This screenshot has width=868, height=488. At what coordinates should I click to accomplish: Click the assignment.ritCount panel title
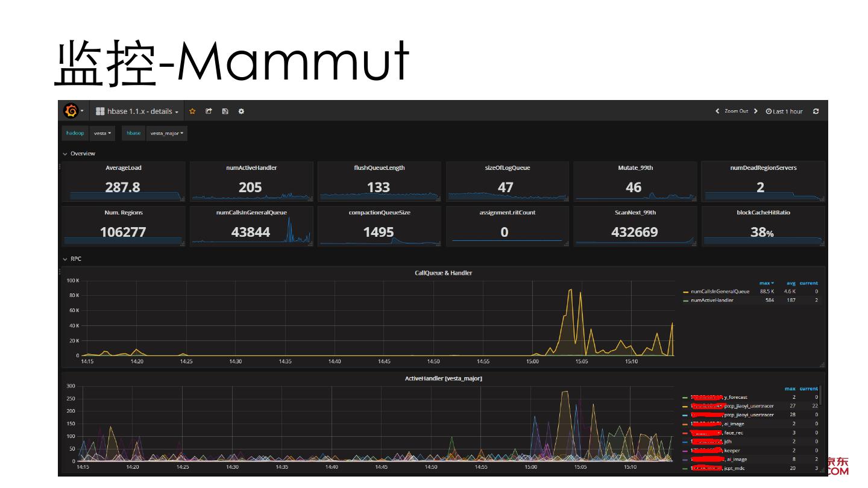point(507,213)
